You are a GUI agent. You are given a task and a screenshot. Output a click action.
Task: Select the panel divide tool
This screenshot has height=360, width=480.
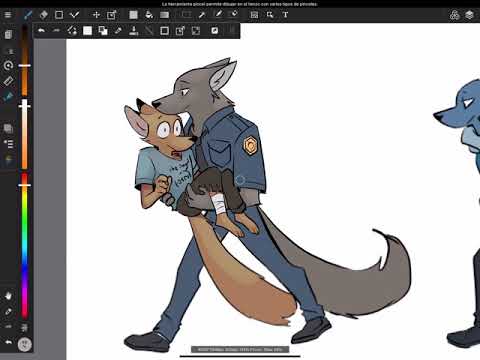[254, 15]
